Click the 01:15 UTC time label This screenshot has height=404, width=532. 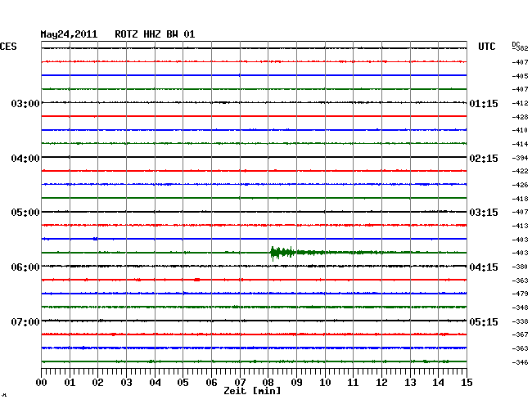(484, 103)
